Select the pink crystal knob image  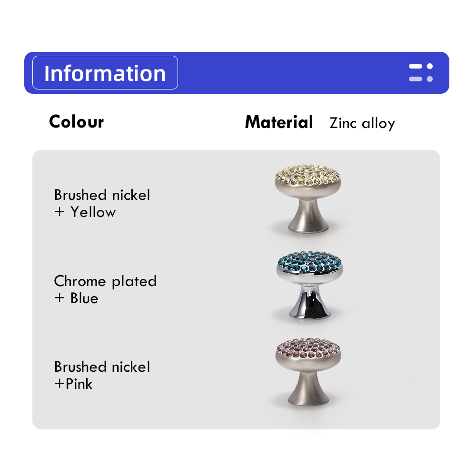click(x=308, y=372)
